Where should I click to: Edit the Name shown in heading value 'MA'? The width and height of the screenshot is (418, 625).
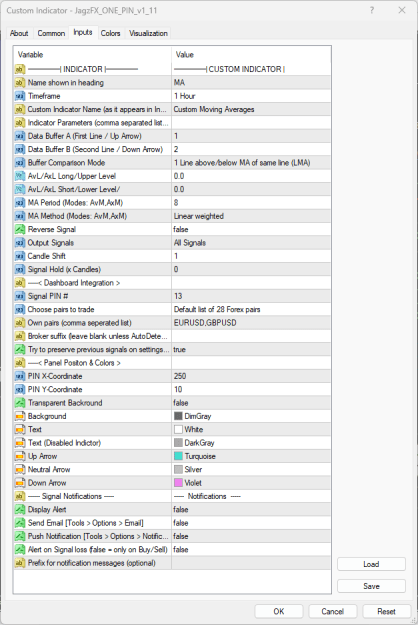pyautogui.click(x=251, y=83)
